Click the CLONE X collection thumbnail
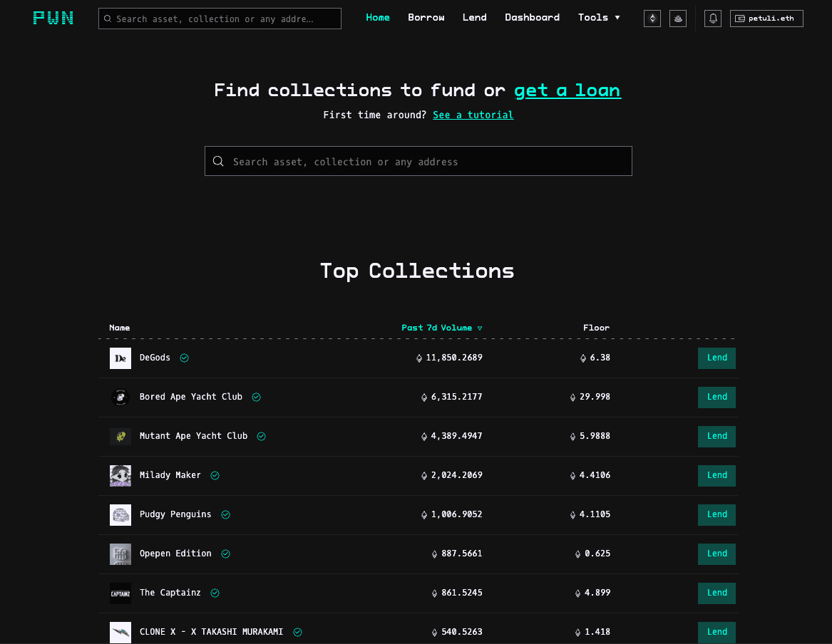 click(x=120, y=633)
